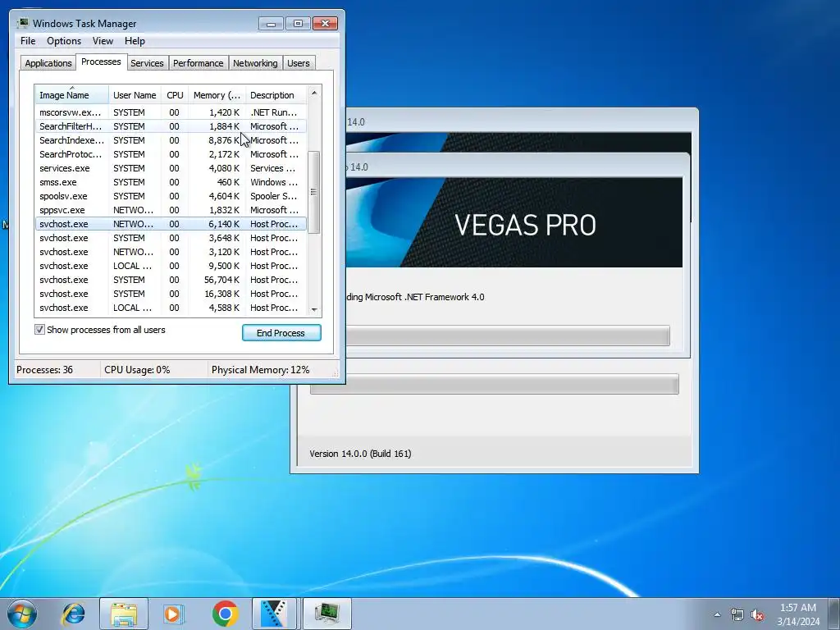This screenshot has height=630, width=840.
Task: Sort processes by CPU column
Action: click(175, 95)
